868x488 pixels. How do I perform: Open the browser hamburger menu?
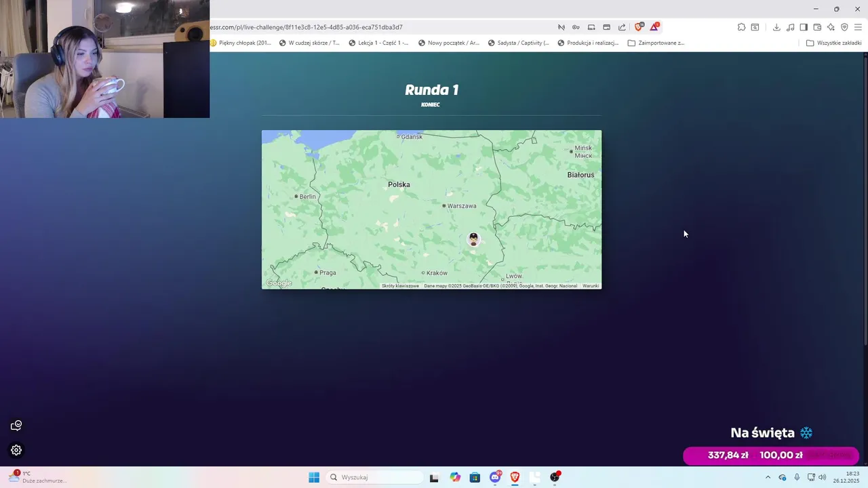coord(858,27)
